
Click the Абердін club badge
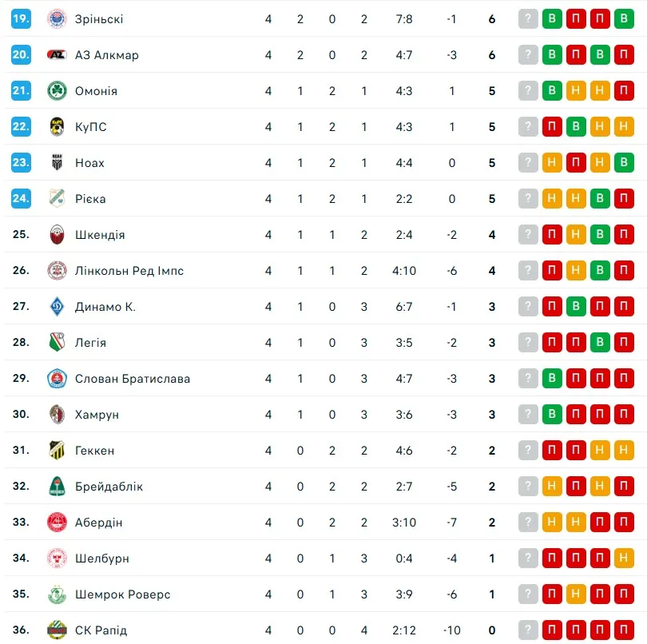point(57,523)
